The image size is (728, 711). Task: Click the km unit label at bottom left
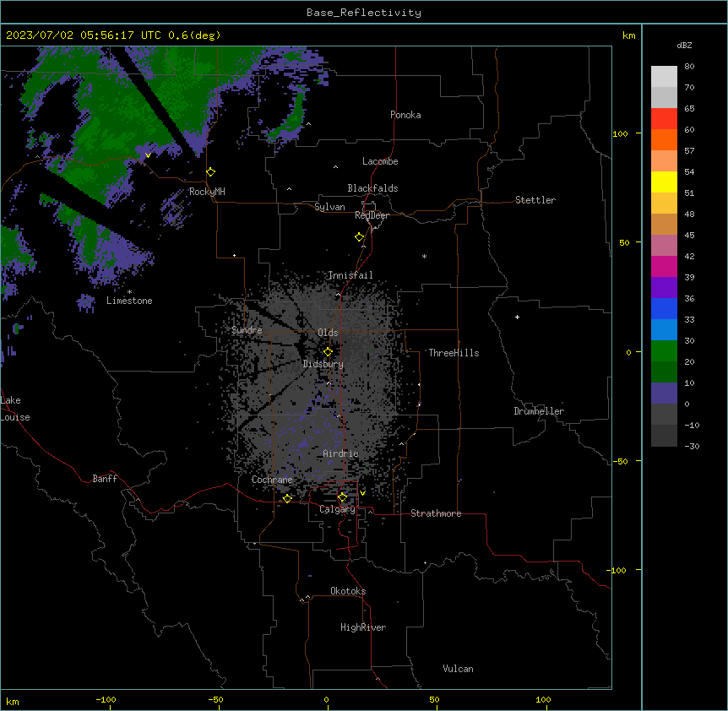click(13, 702)
